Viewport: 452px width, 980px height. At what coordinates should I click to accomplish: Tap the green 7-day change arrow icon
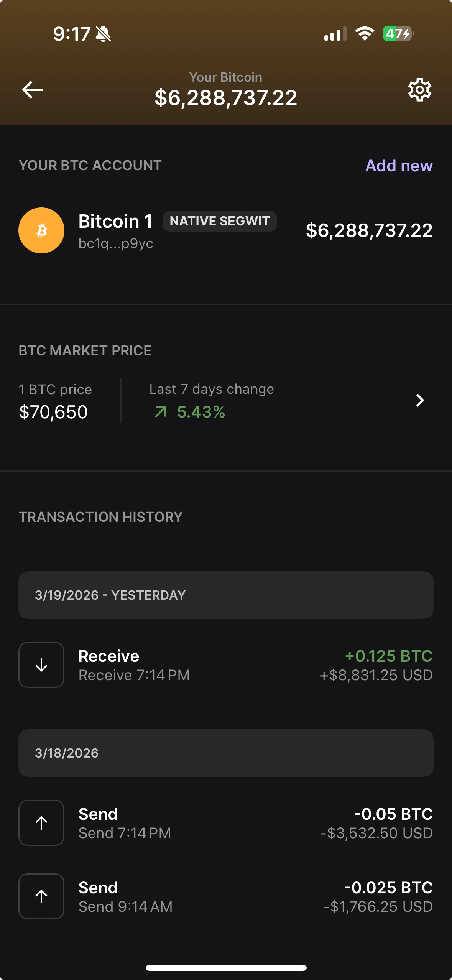coord(161,412)
